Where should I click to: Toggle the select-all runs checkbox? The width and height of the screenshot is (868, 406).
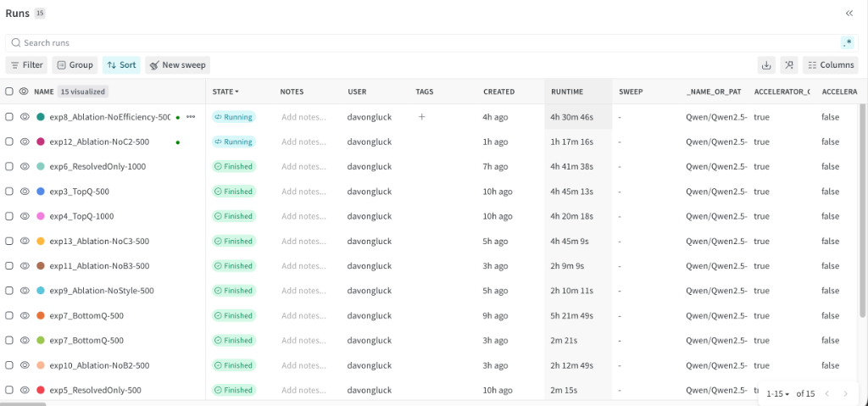9,92
